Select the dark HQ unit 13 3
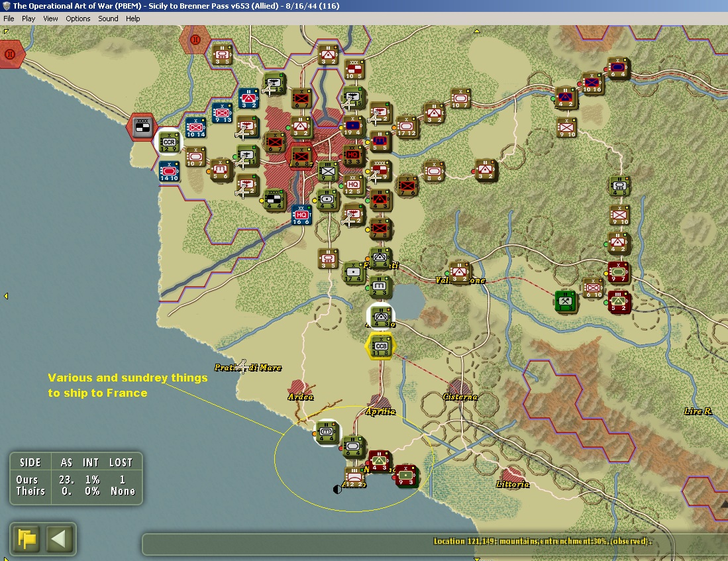 click(x=353, y=156)
